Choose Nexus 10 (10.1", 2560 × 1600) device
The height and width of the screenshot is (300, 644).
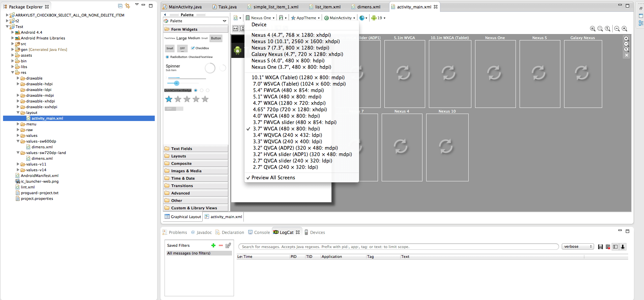pos(295,41)
